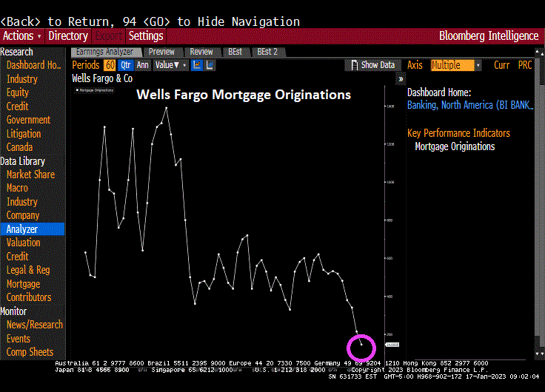Select Valuation in the left sidebar
This screenshot has height=392, width=545.
coord(24,243)
